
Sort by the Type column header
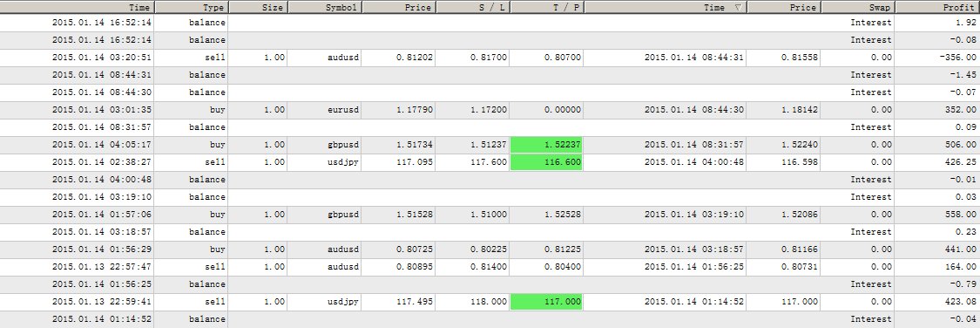192,8
